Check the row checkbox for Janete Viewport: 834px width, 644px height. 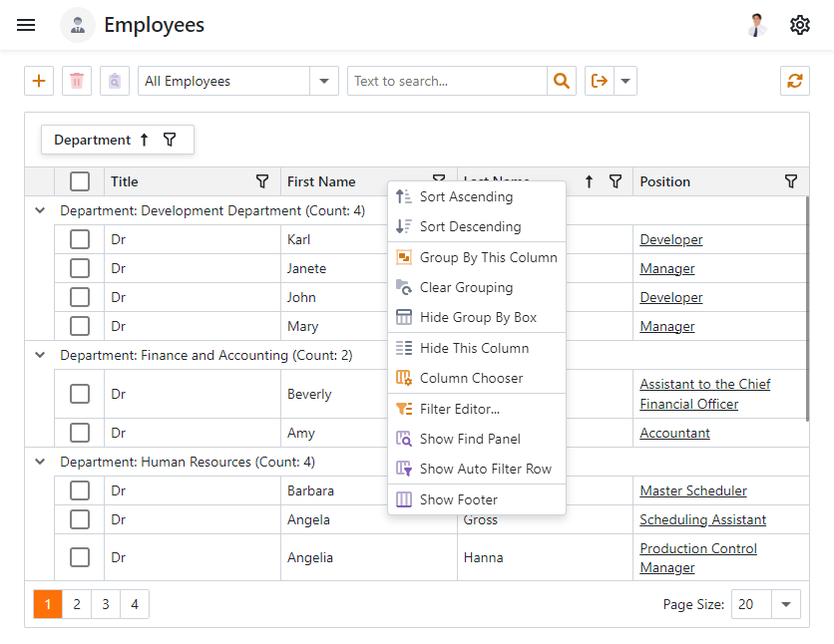80,268
